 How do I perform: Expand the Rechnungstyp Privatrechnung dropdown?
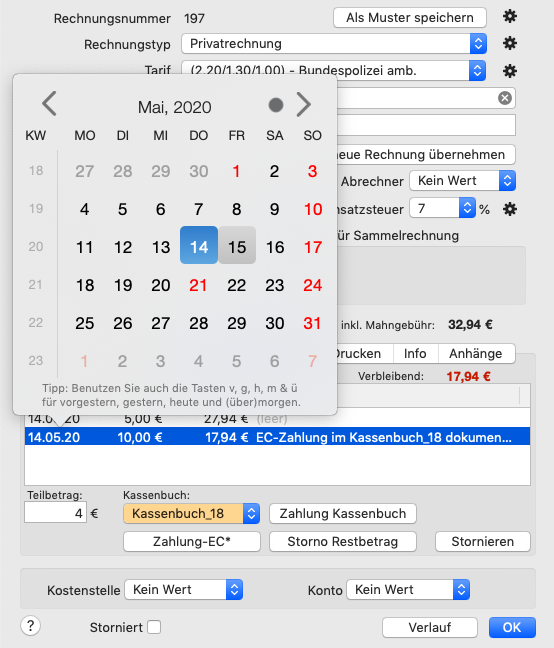click(334, 43)
